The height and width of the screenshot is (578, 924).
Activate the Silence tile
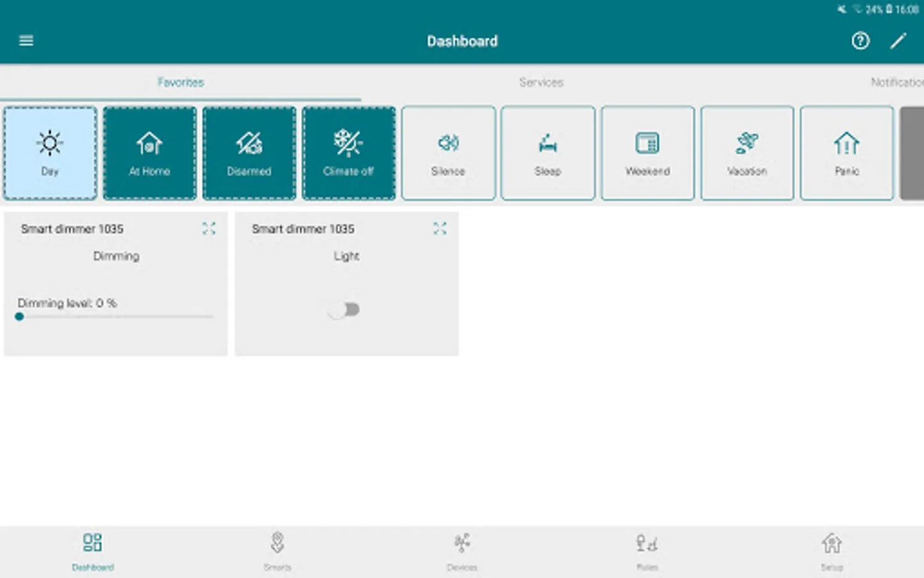(449, 153)
